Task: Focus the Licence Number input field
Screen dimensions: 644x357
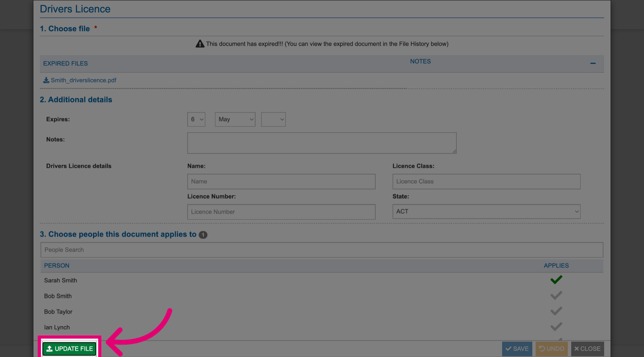Action: pos(281,212)
